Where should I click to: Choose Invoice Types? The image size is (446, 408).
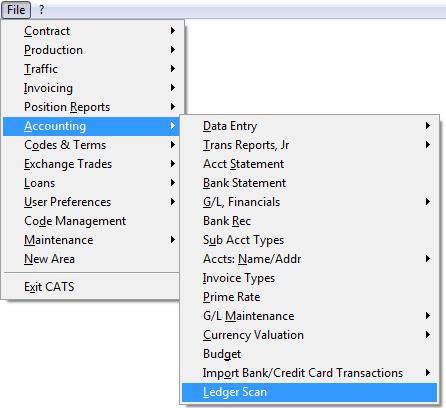[309, 278]
